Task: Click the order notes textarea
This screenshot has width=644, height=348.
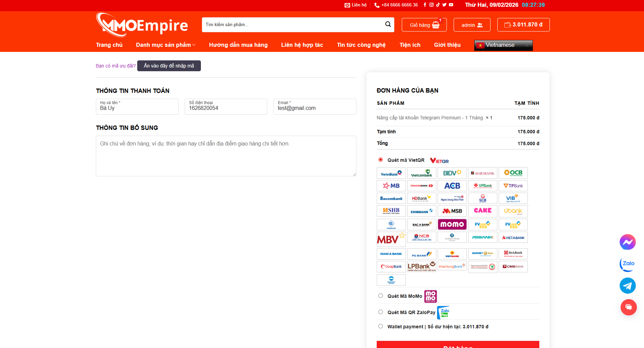Action: [x=226, y=156]
